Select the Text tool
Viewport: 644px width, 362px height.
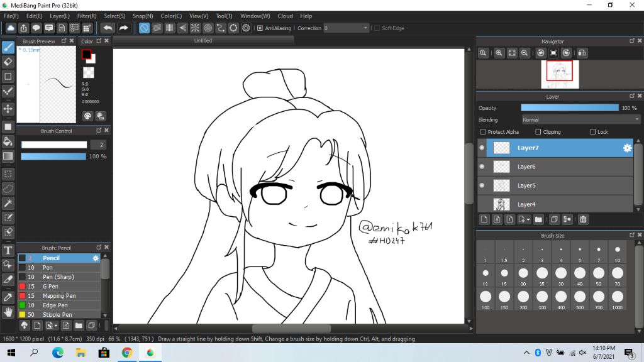pyautogui.click(x=8, y=250)
